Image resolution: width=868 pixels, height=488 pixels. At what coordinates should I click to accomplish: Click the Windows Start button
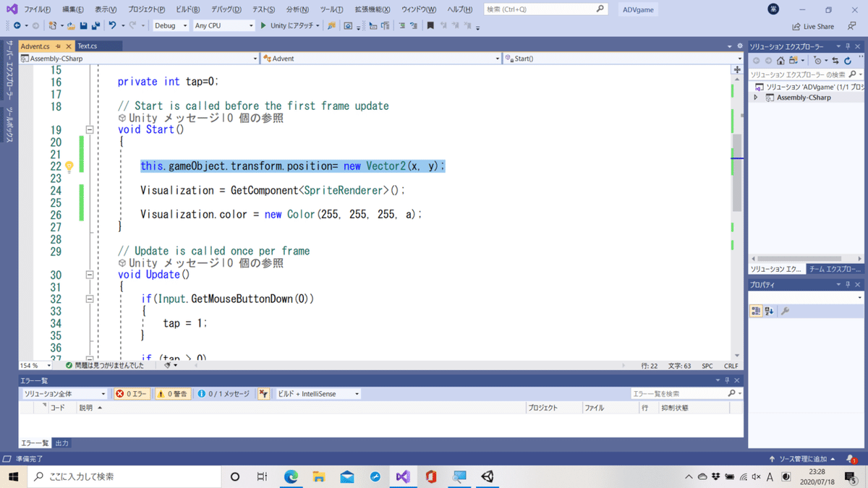point(14,476)
